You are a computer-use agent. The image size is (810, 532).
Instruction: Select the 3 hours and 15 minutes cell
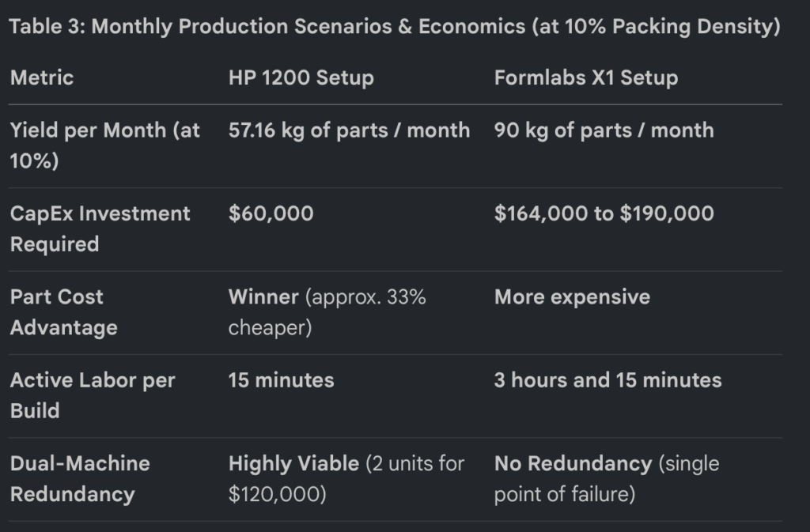607,380
